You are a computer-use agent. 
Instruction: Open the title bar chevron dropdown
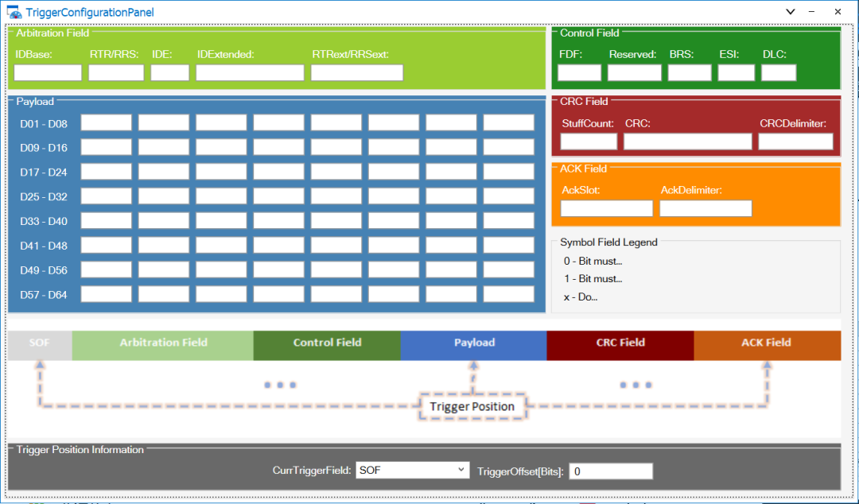pyautogui.click(x=790, y=12)
